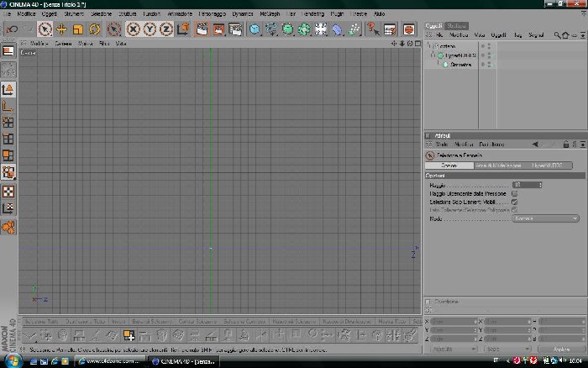Viewport: 588px width, 368px height.
Task: Toggle the viewport maximize icon
Action: click(417, 44)
